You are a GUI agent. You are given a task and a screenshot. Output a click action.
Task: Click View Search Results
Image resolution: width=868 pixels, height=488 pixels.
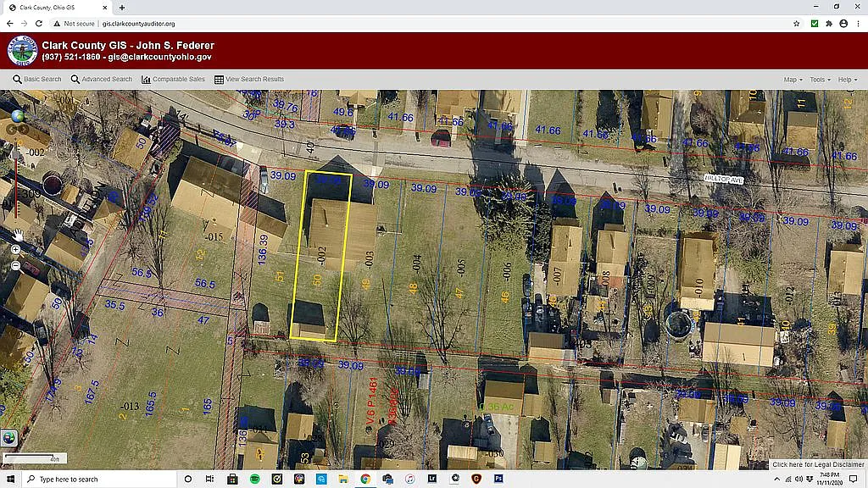249,80
